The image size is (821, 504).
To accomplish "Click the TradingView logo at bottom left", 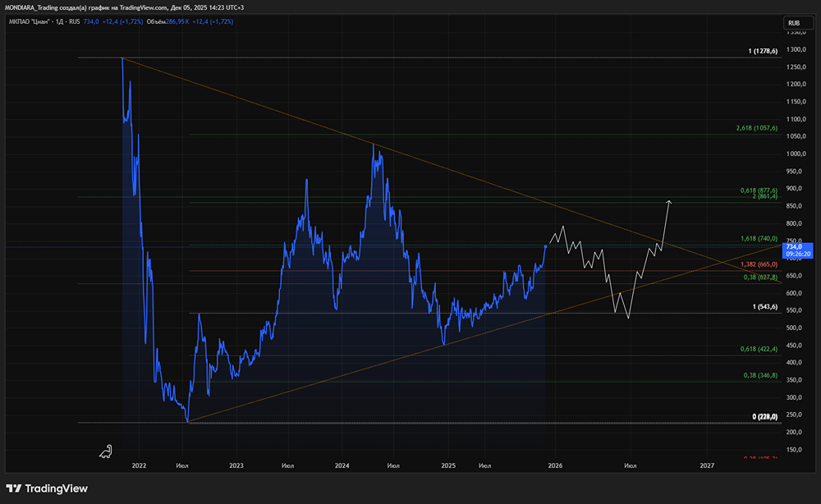I will pos(47,488).
